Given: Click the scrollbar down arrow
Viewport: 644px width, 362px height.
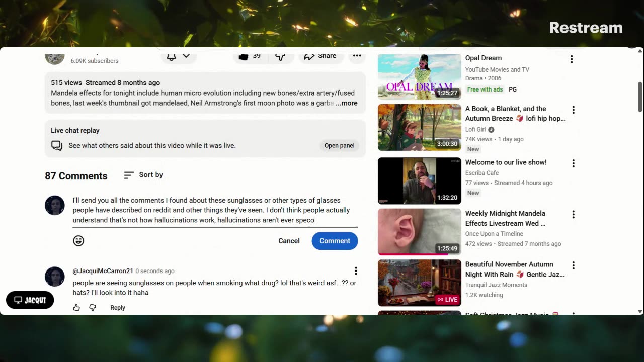Looking at the screenshot, I should tap(640, 311).
